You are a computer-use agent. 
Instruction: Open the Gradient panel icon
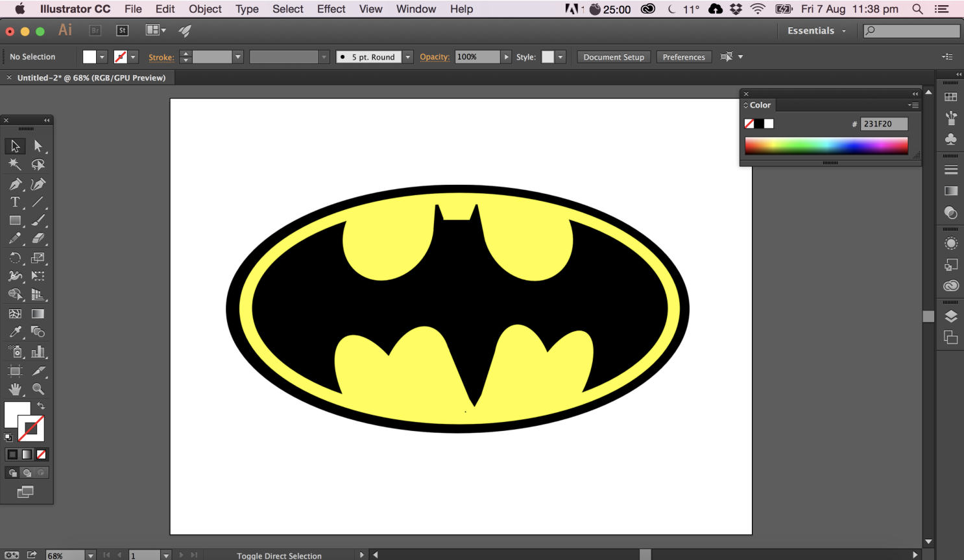click(x=950, y=191)
